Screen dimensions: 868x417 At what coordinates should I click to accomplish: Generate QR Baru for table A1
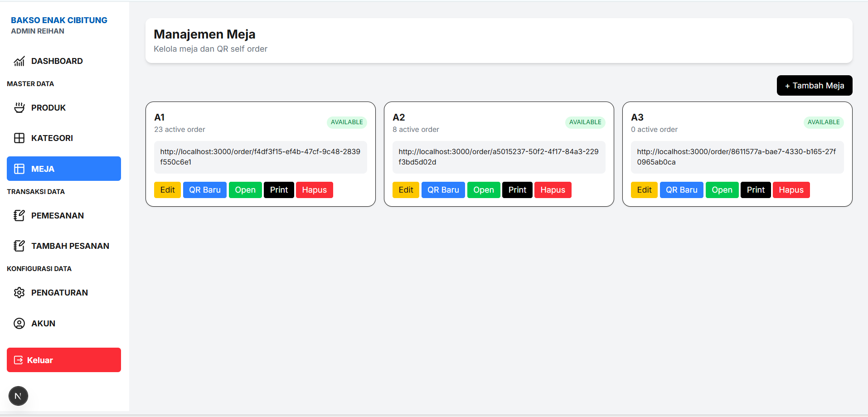pos(205,190)
